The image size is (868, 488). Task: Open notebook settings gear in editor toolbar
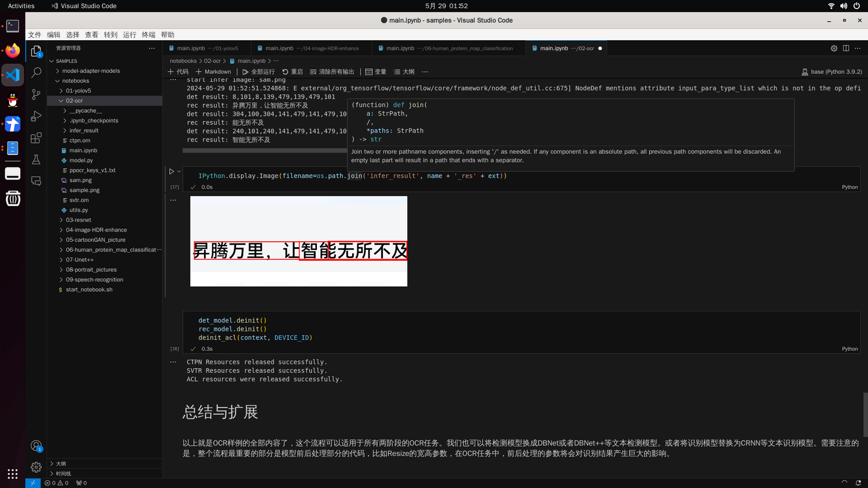point(834,48)
